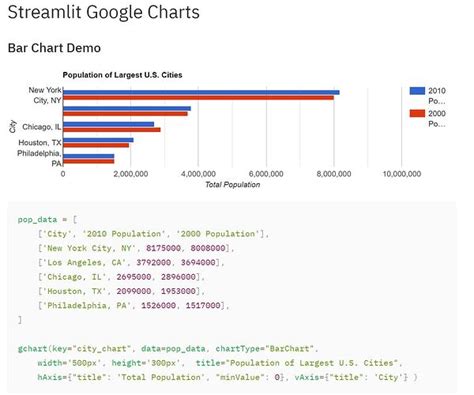This screenshot has width=474, height=395.
Task: Click the gchart function call in code
Action: coord(33,349)
